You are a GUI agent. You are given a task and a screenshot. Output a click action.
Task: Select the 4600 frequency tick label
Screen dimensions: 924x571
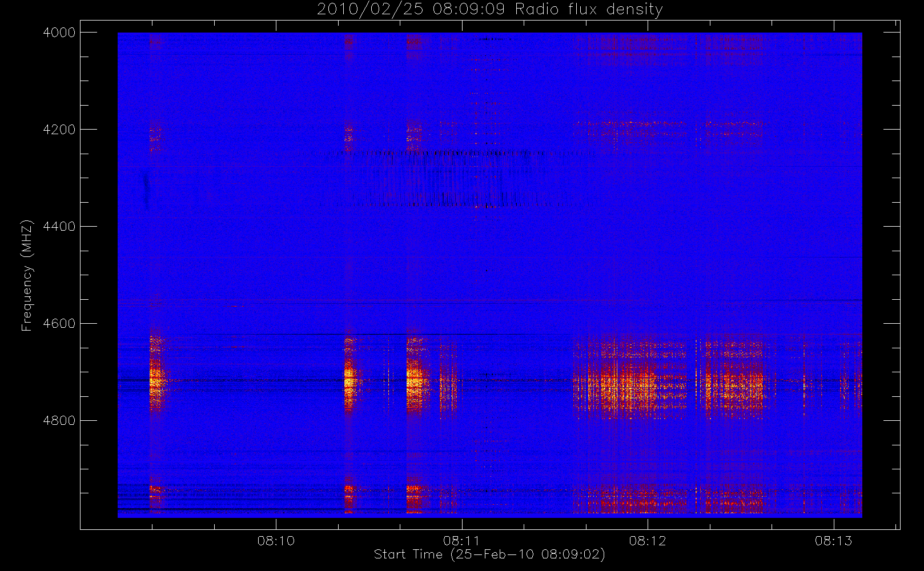click(x=59, y=324)
